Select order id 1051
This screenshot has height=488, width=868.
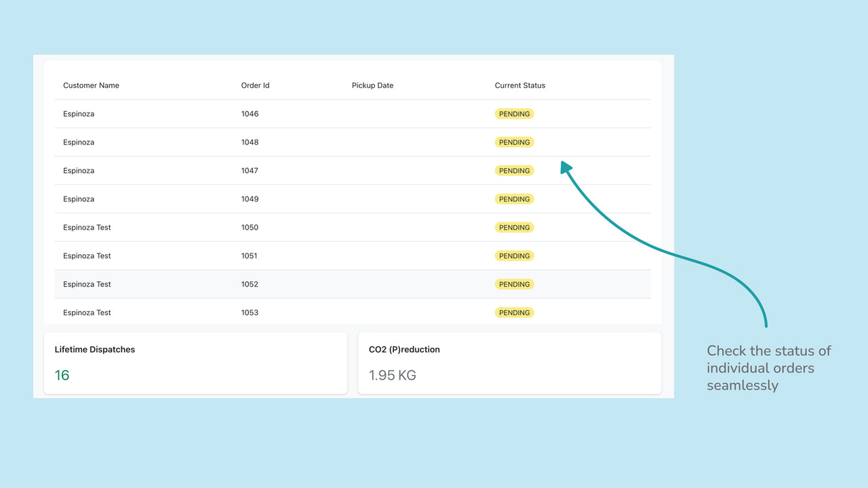250,256
